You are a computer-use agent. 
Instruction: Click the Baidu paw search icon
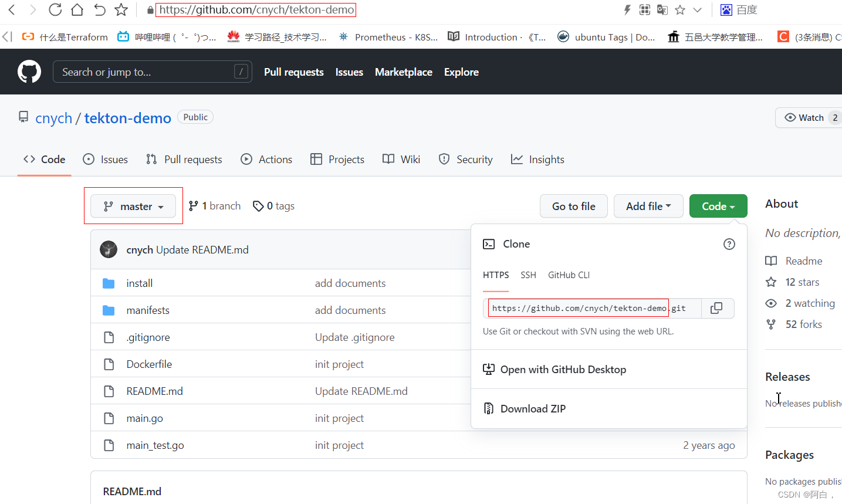click(726, 9)
